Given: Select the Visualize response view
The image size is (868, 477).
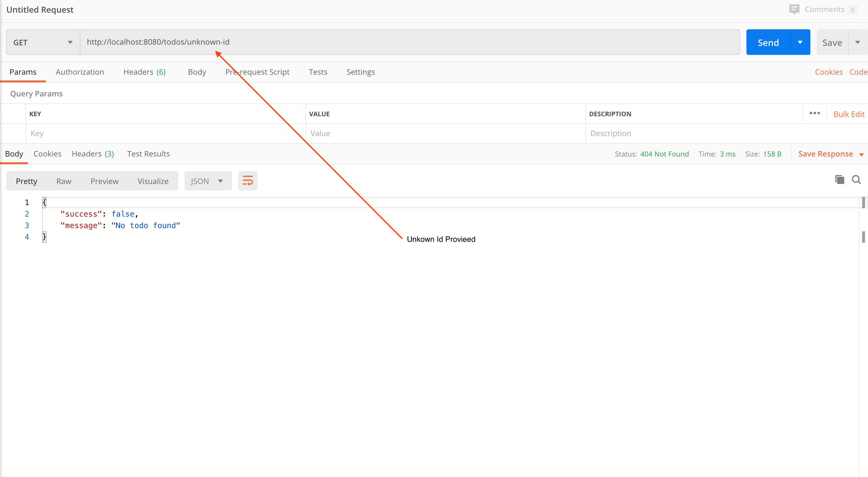Looking at the screenshot, I should (153, 181).
